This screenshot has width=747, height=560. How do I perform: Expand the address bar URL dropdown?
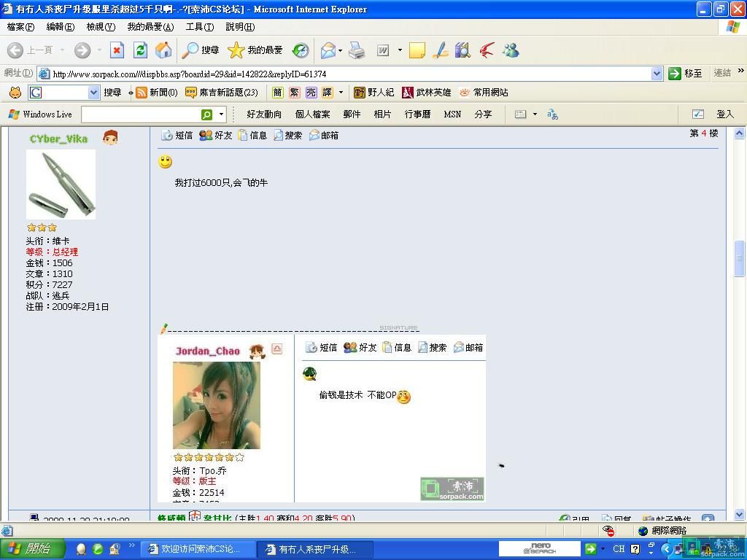point(657,74)
